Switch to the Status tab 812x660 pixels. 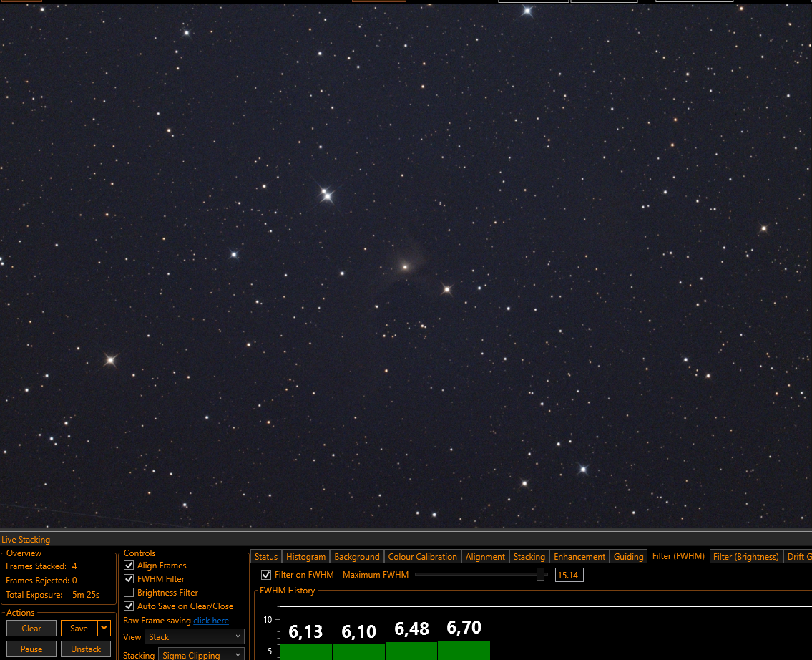(x=266, y=556)
